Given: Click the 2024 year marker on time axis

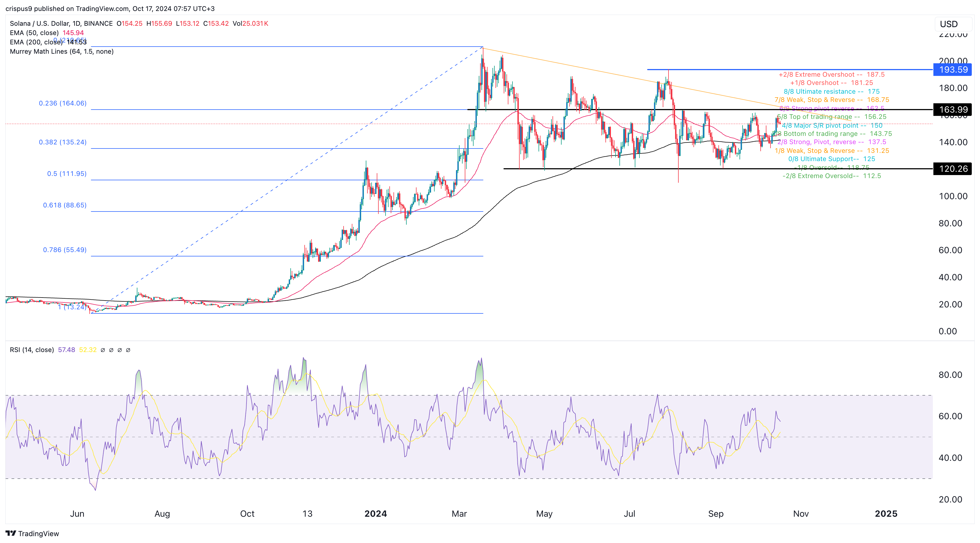Looking at the screenshot, I should 375,514.
